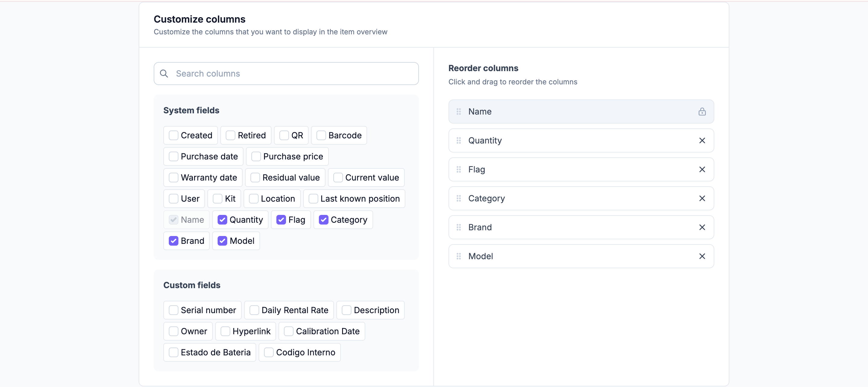Screen dimensions: 868x387
Task: Focus the Search columns field
Action: pos(286,74)
